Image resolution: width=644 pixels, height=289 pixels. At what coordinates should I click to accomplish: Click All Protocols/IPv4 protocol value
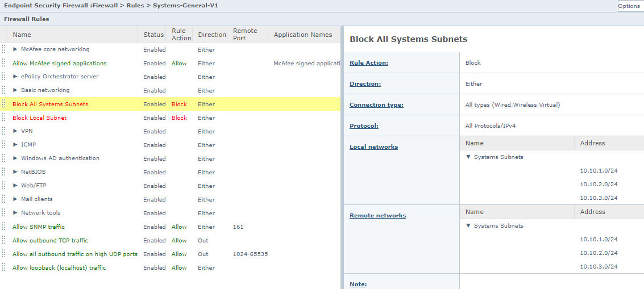(491, 125)
